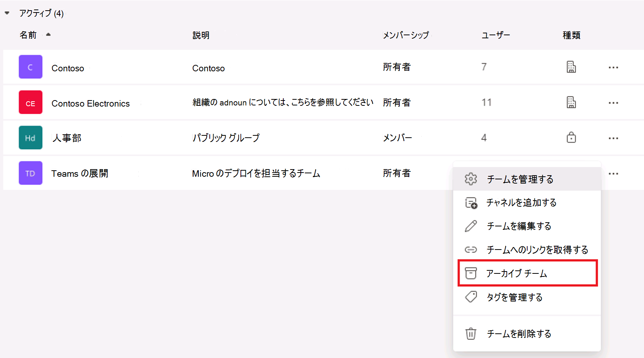This screenshot has width=644, height=358.
Task: Click the パブリック グループ description
Action: (x=226, y=138)
